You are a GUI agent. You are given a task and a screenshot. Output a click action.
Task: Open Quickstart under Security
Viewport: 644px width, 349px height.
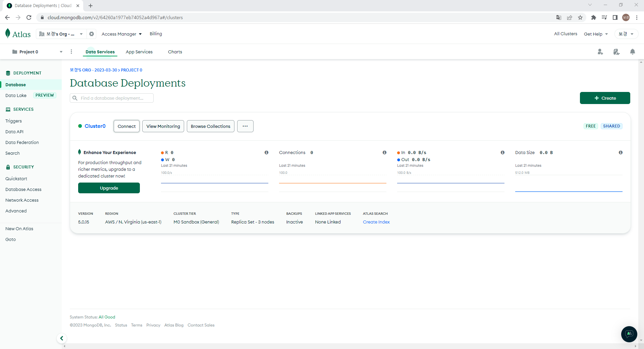point(16,179)
